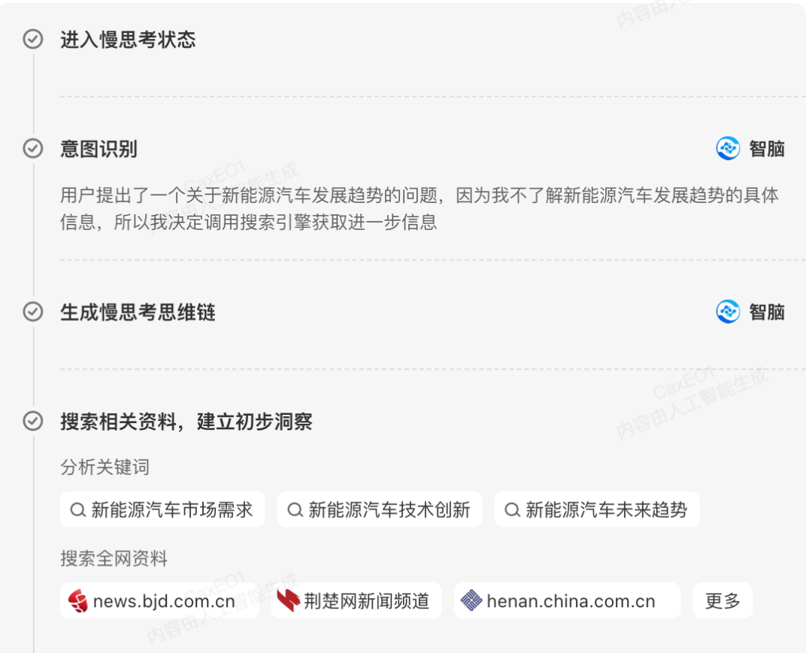The height and width of the screenshot is (653, 812).
Task: Expand more sources with 更多
Action: 723,600
